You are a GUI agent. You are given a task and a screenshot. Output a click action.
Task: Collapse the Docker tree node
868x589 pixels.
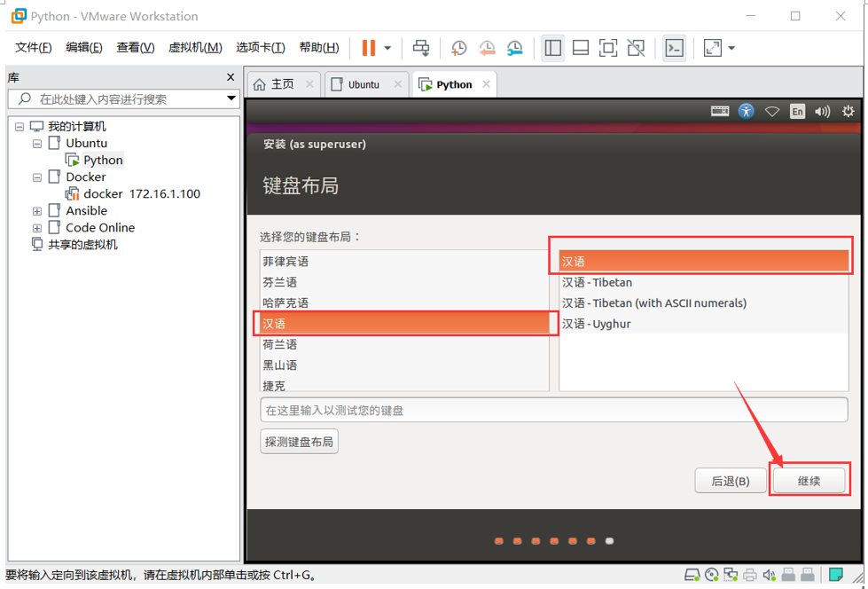(x=36, y=177)
